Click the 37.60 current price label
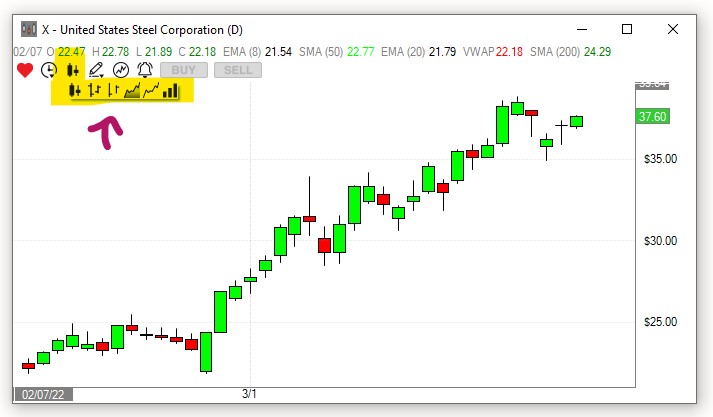The image size is (713, 417). (652, 117)
